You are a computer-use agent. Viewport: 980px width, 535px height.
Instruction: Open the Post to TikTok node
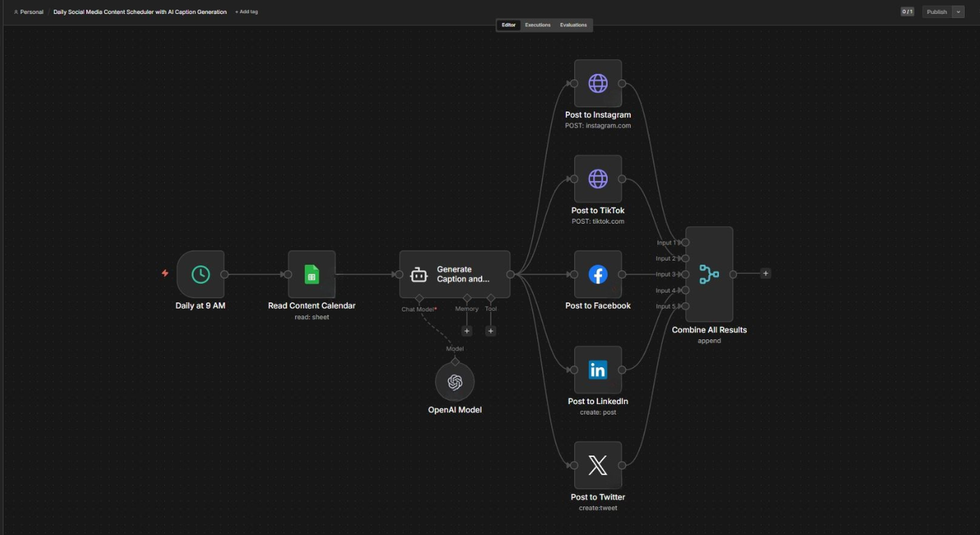tap(597, 178)
